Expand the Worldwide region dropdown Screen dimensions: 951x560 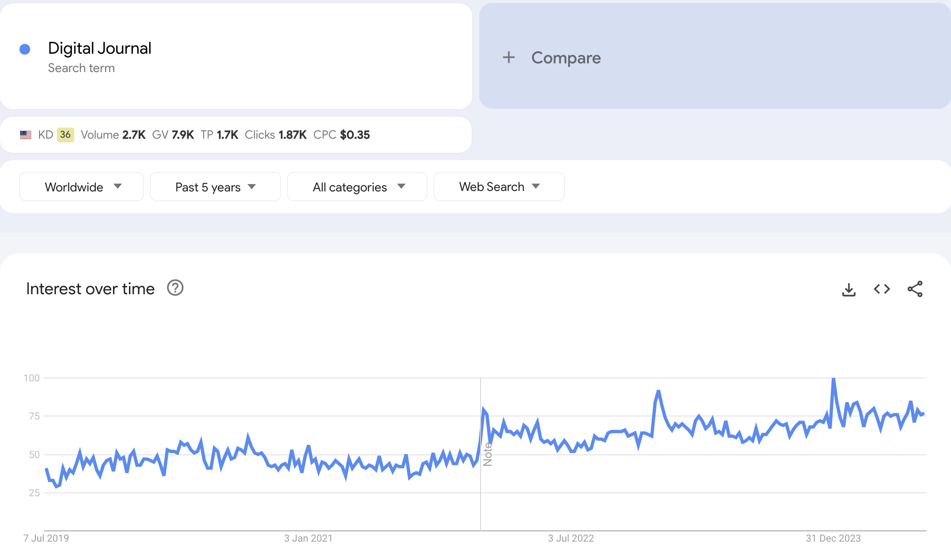[81, 187]
